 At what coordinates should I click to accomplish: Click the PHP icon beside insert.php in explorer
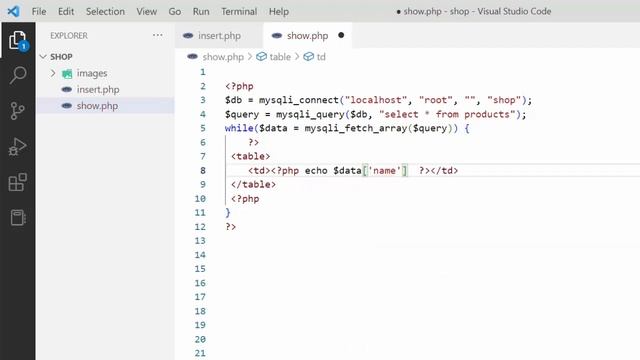tap(67, 89)
